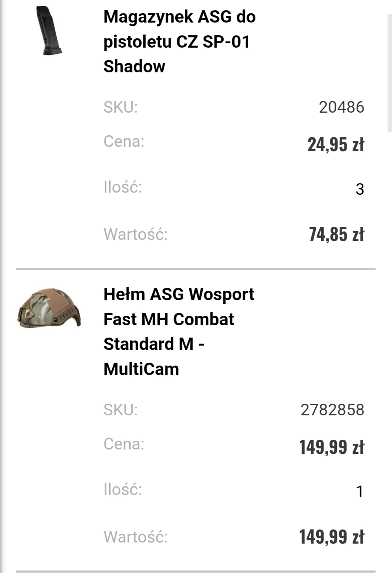Click the helmet's SKU label
392x573 pixels.
(x=121, y=410)
